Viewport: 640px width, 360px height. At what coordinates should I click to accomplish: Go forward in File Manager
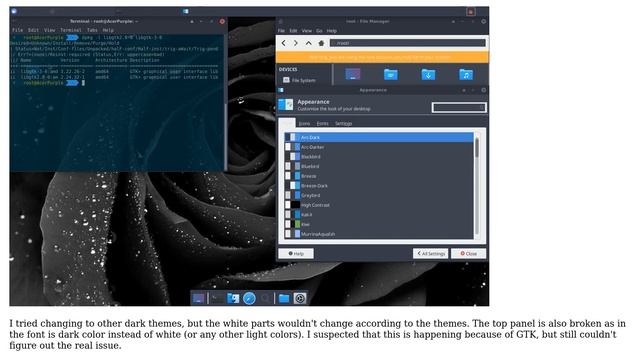296,43
